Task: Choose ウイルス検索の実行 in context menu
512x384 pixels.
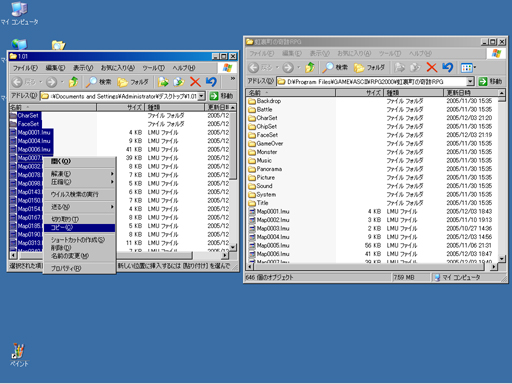Action: (x=80, y=194)
